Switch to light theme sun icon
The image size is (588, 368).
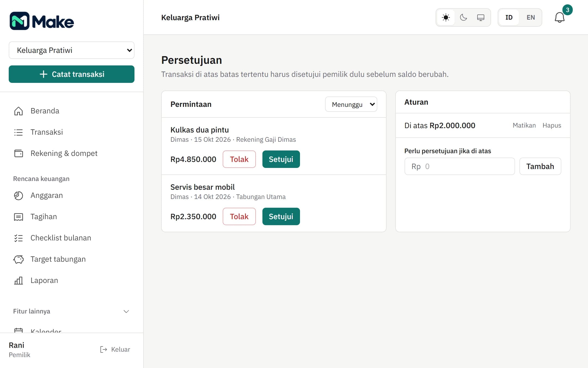tap(446, 17)
